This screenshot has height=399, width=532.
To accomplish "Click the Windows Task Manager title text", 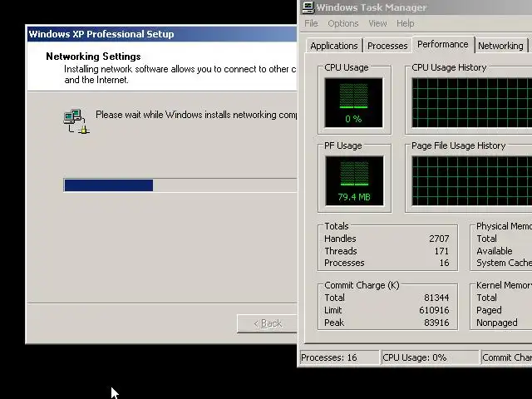I will point(372,7).
